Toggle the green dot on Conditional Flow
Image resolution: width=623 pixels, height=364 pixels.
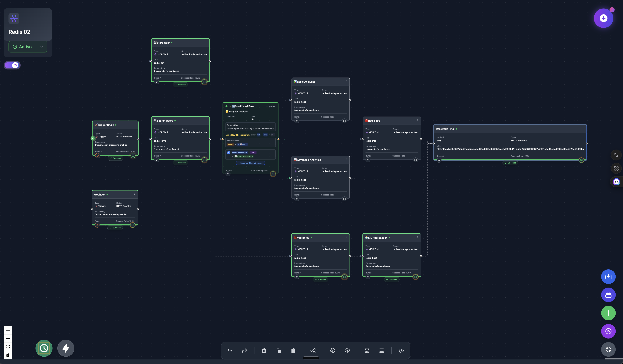226,106
